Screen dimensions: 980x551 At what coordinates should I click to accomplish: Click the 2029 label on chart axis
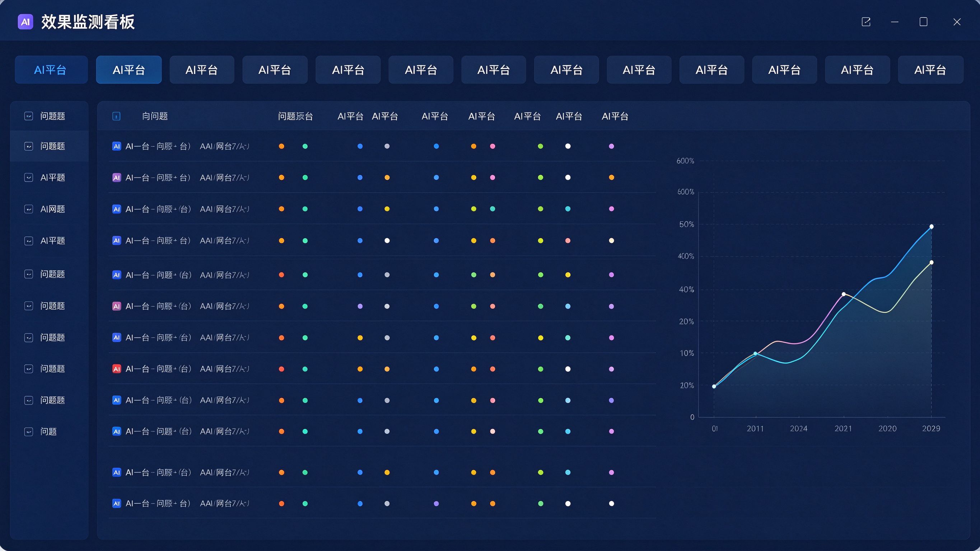(x=931, y=429)
